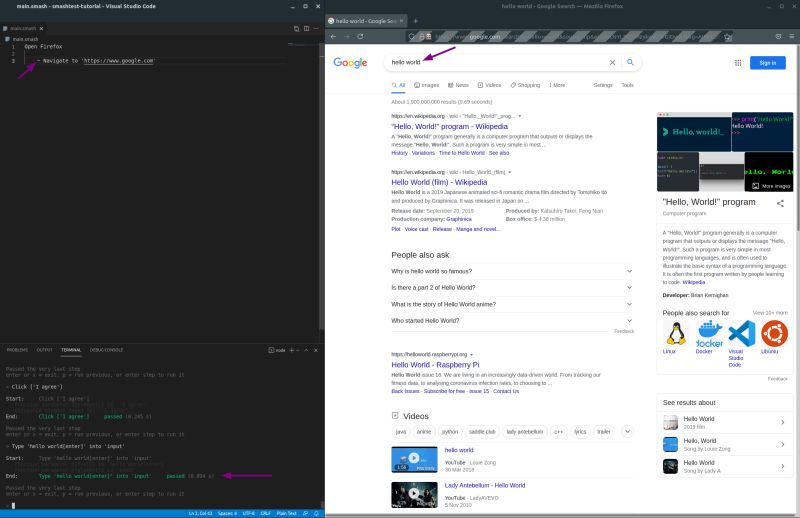
Task: Go forward in Firefox
Action: [x=346, y=36]
